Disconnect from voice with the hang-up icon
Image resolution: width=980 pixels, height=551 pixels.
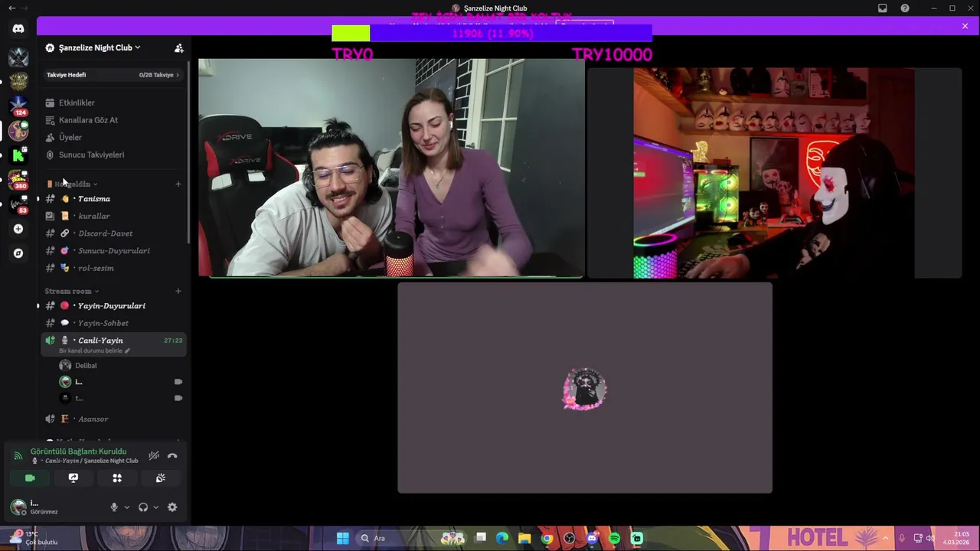172,455
